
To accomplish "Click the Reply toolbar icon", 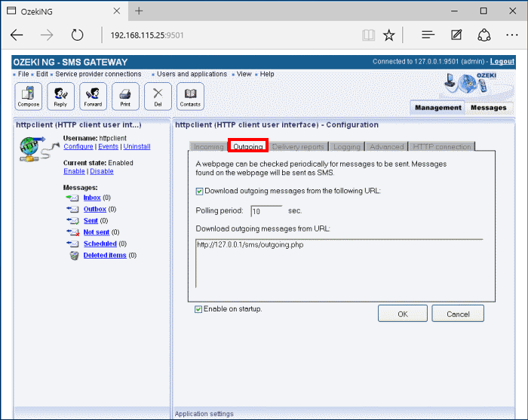I will point(60,96).
